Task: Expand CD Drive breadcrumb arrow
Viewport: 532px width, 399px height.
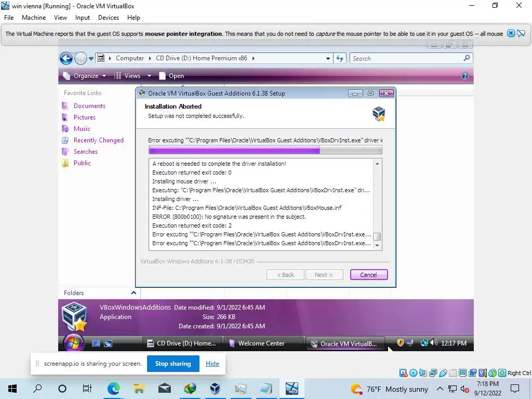Action: pyautogui.click(x=253, y=58)
